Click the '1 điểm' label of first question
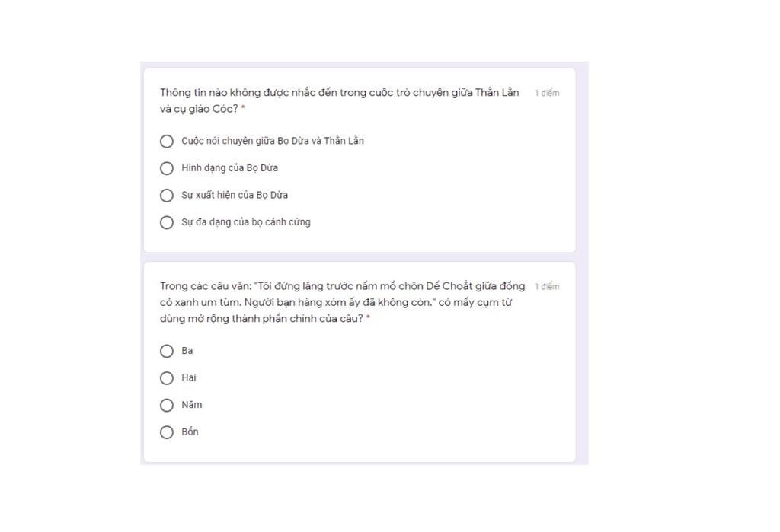This screenshot has width=780, height=532. [x=547, y=93]
